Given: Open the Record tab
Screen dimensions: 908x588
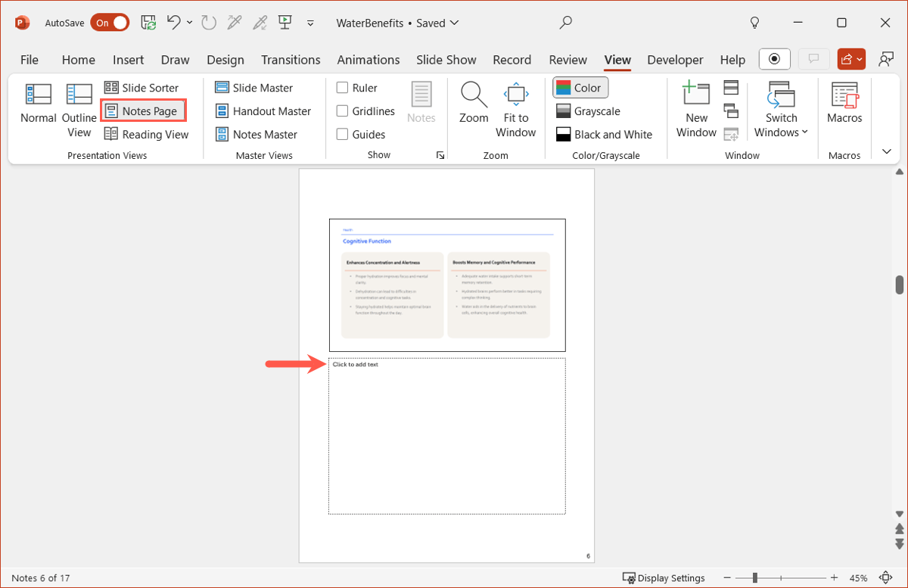Looking at the screenshot, I should [x=512, y=60].
